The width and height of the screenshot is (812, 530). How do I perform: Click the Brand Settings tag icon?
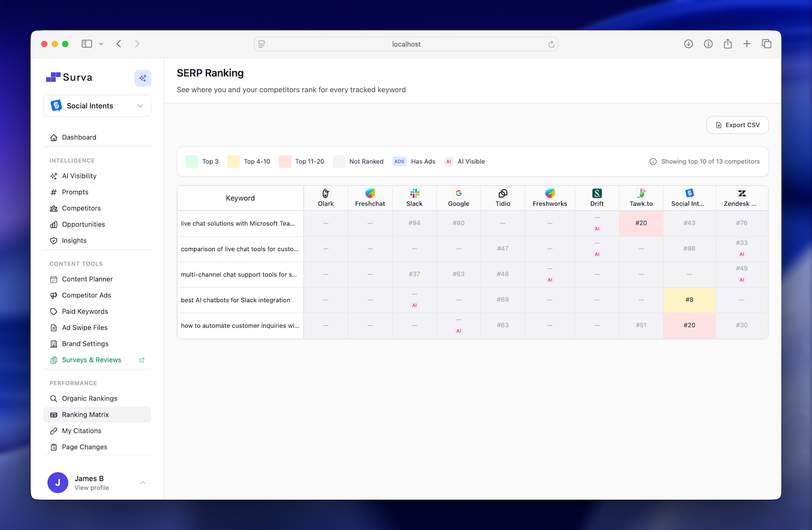[x=53, y=343]
